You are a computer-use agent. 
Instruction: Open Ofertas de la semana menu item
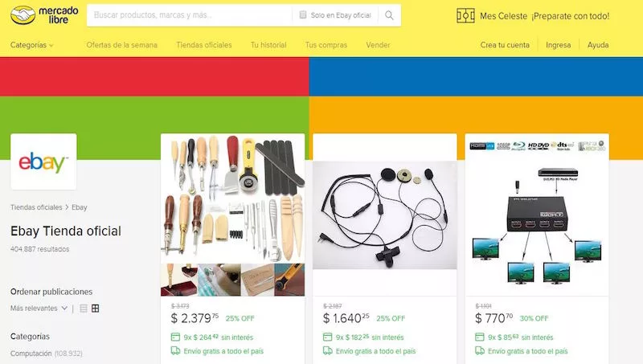(122, 45)
